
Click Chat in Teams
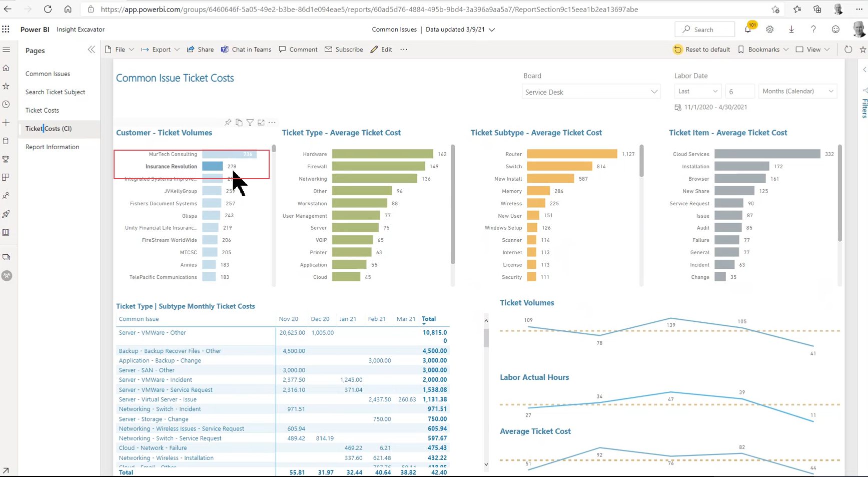pos(246,50)
